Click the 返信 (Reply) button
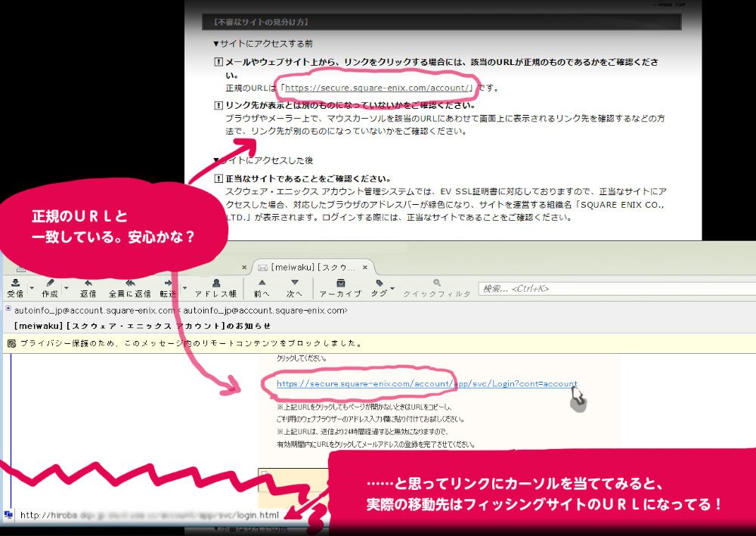 (x=88, y=288)
